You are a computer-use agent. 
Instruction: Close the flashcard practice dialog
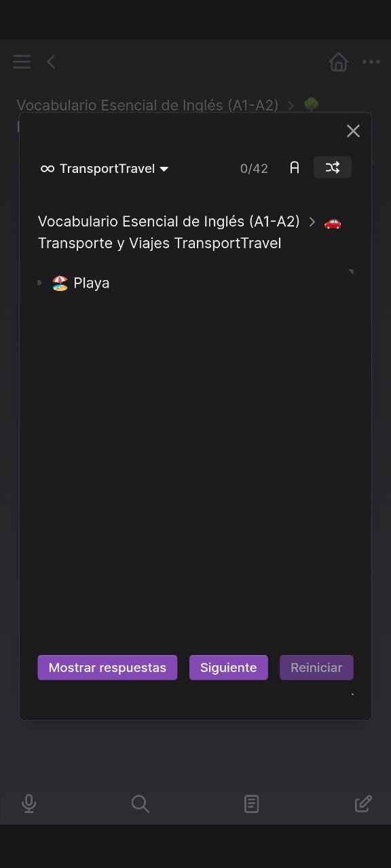[x=353, y=131]
